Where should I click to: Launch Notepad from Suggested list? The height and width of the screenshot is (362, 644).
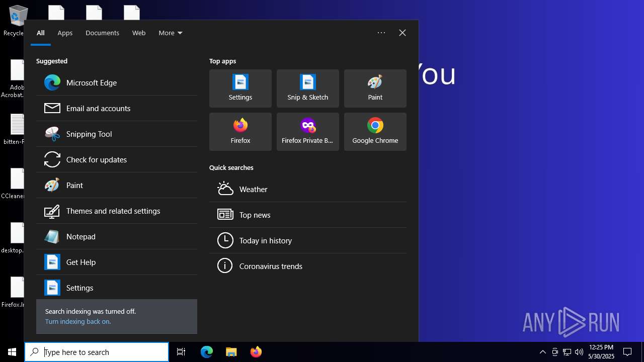pos(117,236)
